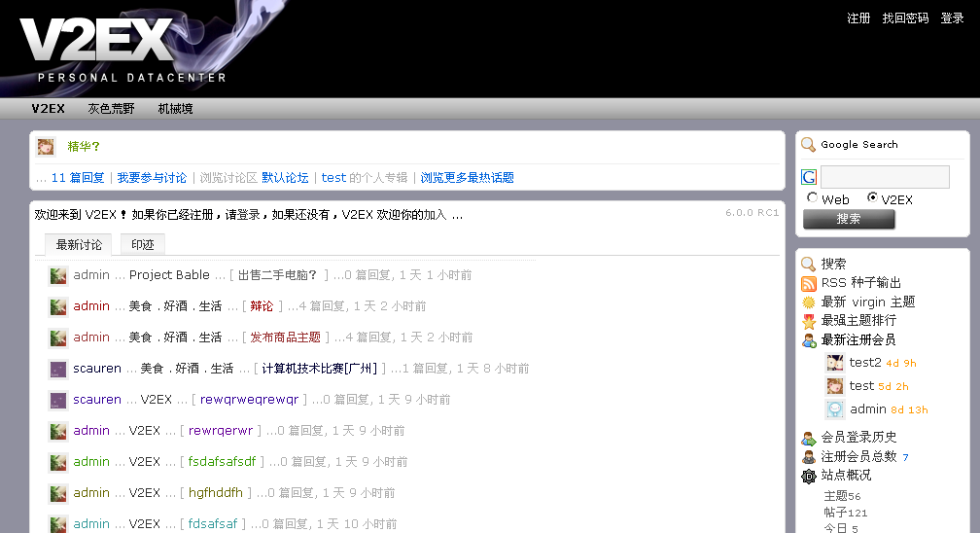Click the Google G icon beside search field
Screen dimensions: 980x533
(809, 177)
